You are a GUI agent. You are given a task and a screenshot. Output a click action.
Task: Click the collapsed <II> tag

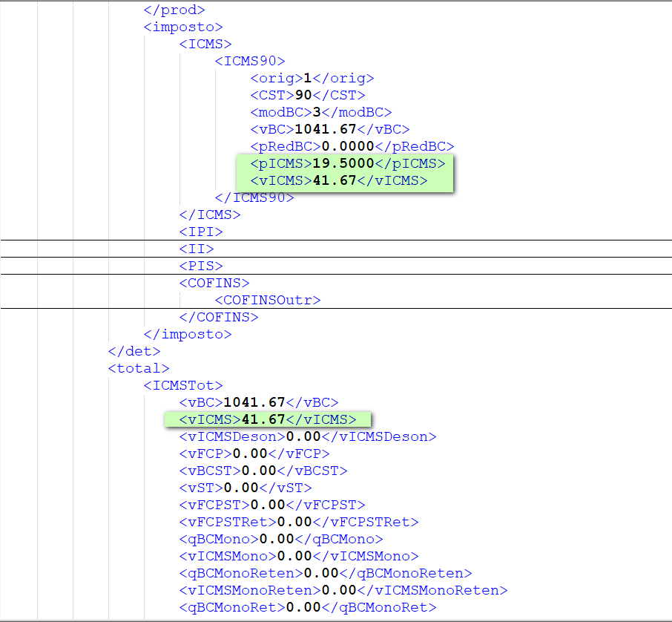click(x=197, y=249)
